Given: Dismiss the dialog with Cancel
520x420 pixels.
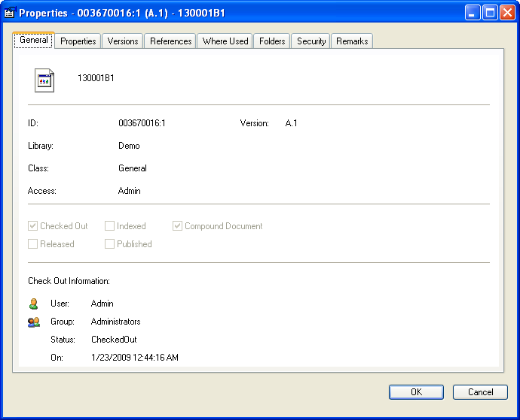Looking at the screenshot, I should [x=480, y=392].
